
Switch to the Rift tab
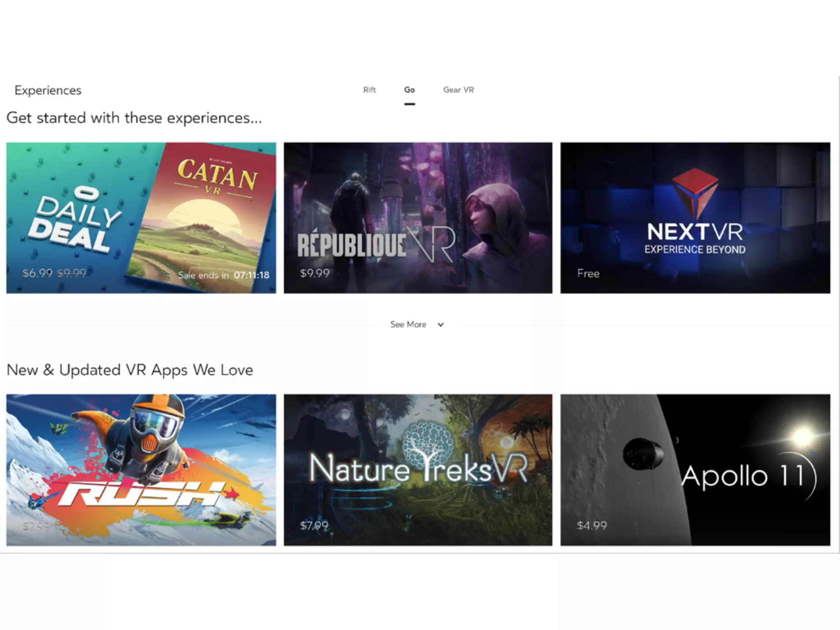click(369, 90)
